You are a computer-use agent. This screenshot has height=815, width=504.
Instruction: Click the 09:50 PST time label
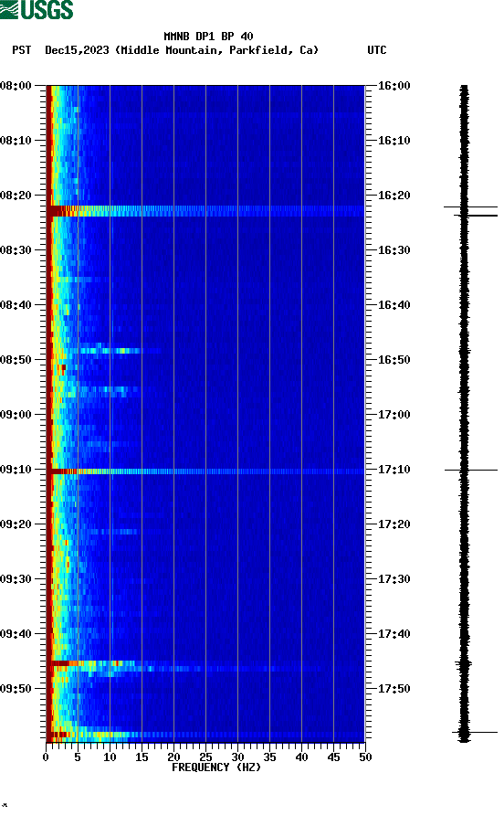(x=16, y=689)
